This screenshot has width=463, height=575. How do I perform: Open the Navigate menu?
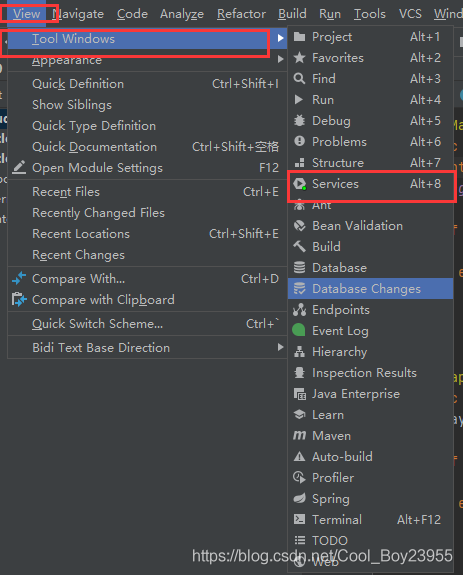(78, 14)
